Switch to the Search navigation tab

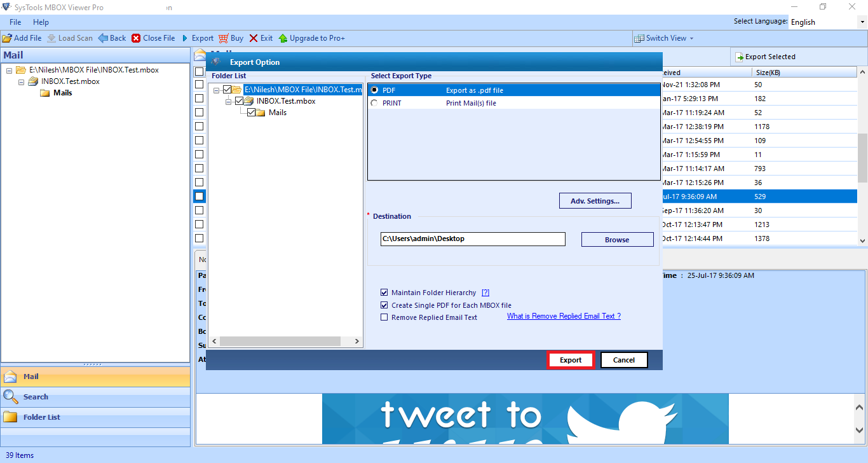pos(95,397)
